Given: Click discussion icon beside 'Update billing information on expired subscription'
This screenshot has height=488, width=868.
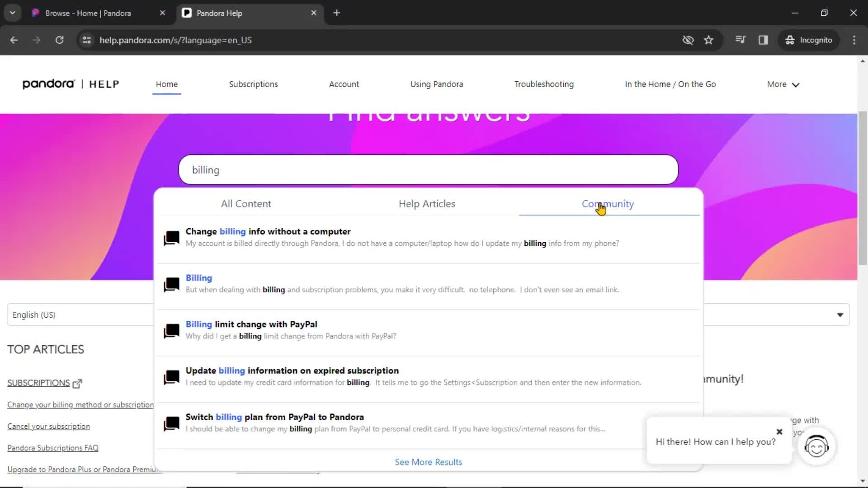Looking at the screenshot, I should (171, 377).
